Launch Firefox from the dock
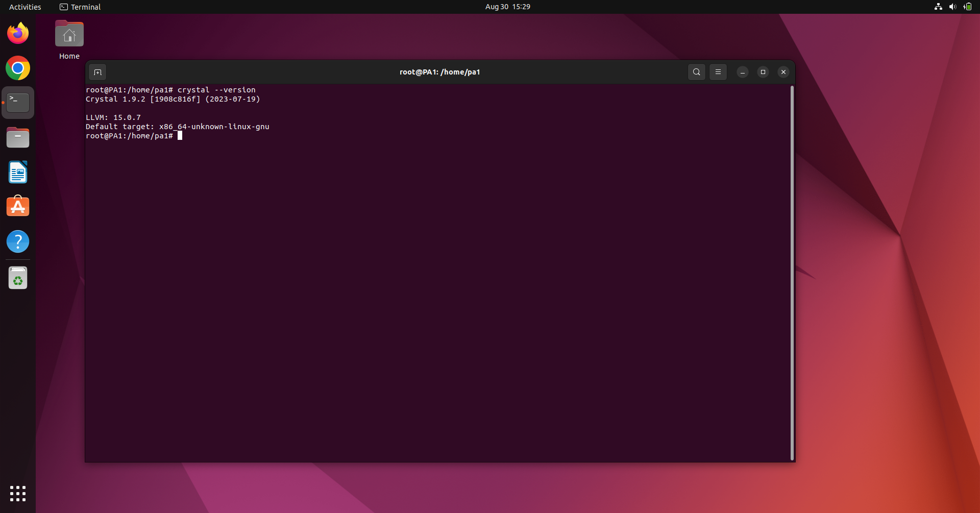The width and height of the screenshot is (980, 513). [18, 33]
